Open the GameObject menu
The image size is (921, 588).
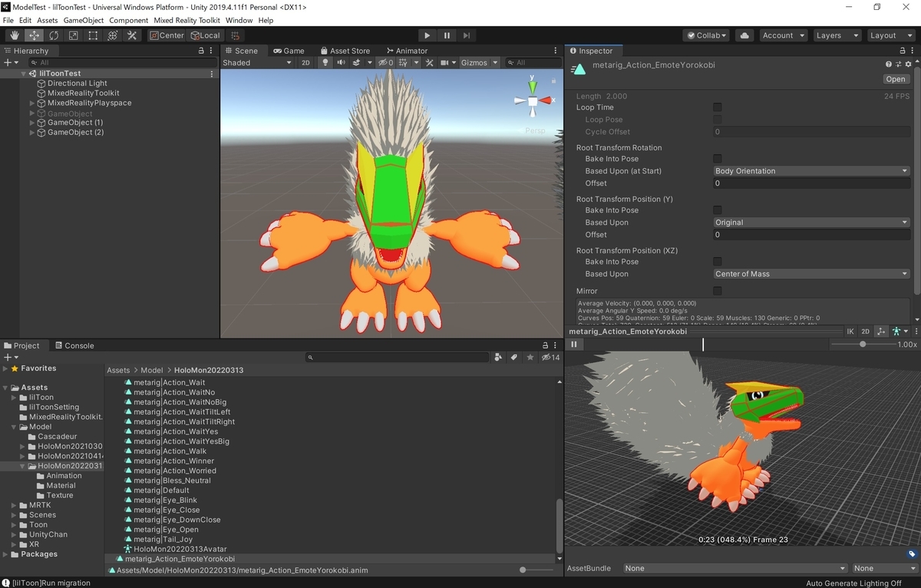[84, 20]
